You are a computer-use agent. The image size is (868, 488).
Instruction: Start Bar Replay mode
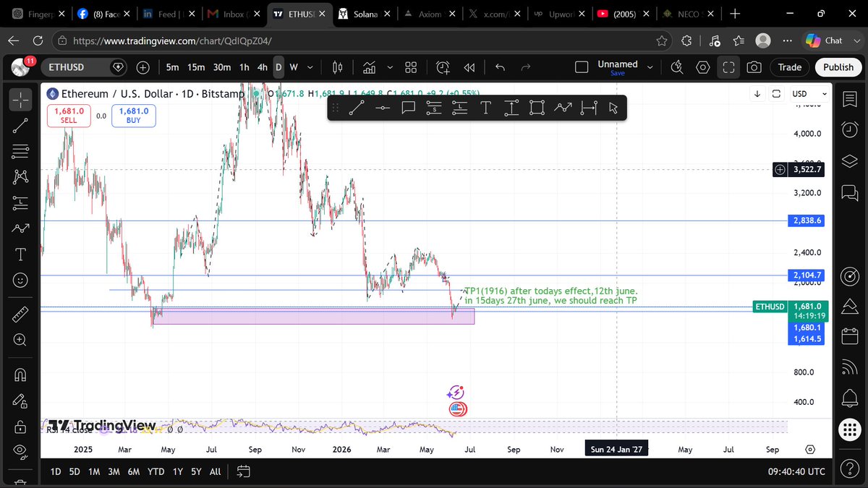(x=469, y=67)
